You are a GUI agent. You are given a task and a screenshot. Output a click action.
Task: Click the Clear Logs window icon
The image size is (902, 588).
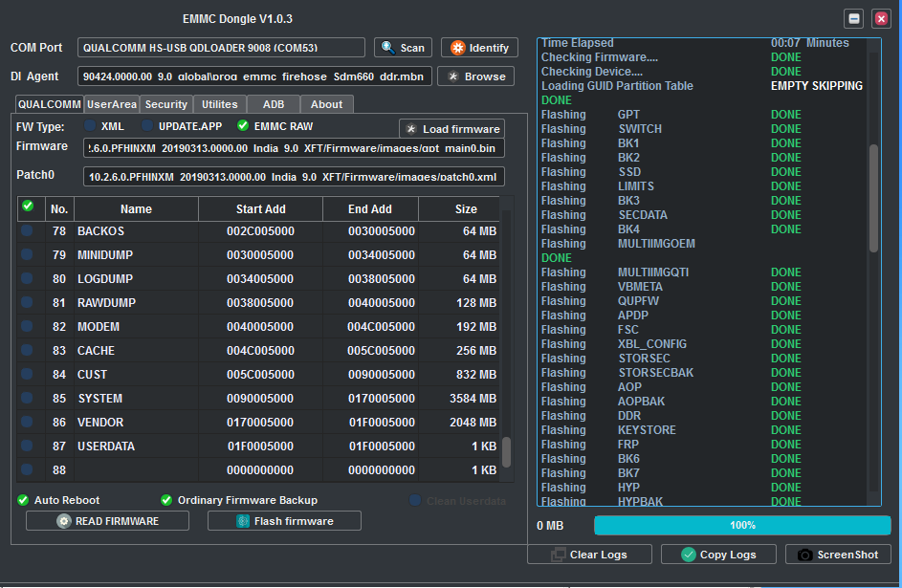(x=558, y=555)
